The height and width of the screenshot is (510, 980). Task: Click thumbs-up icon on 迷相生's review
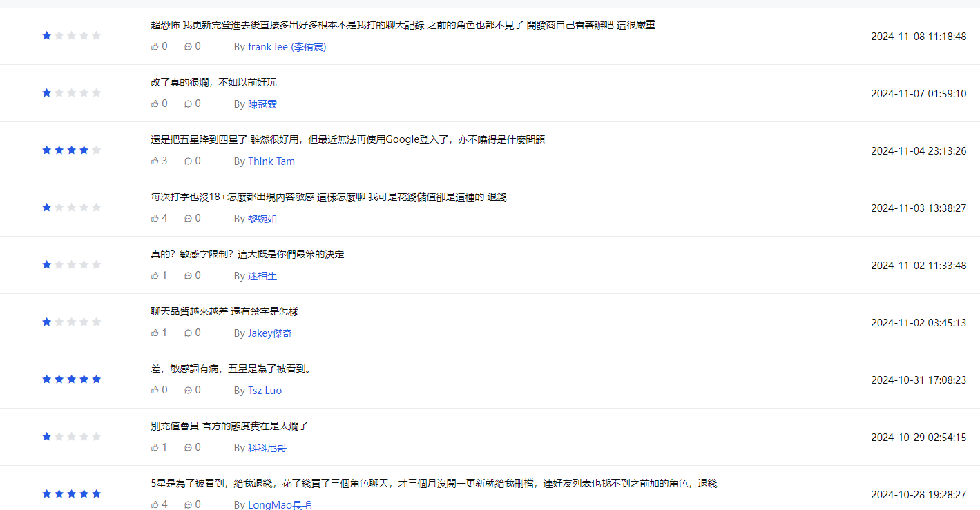point(155,275)
